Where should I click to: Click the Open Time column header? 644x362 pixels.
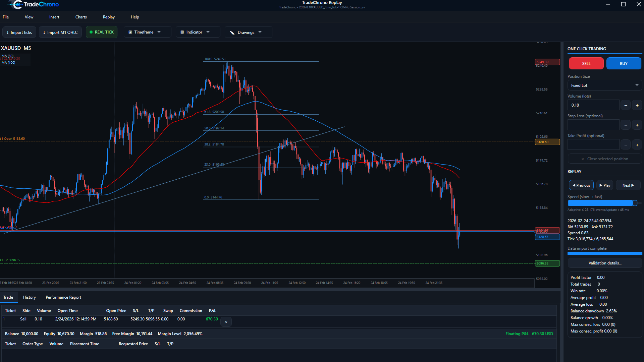pos(67,311)
